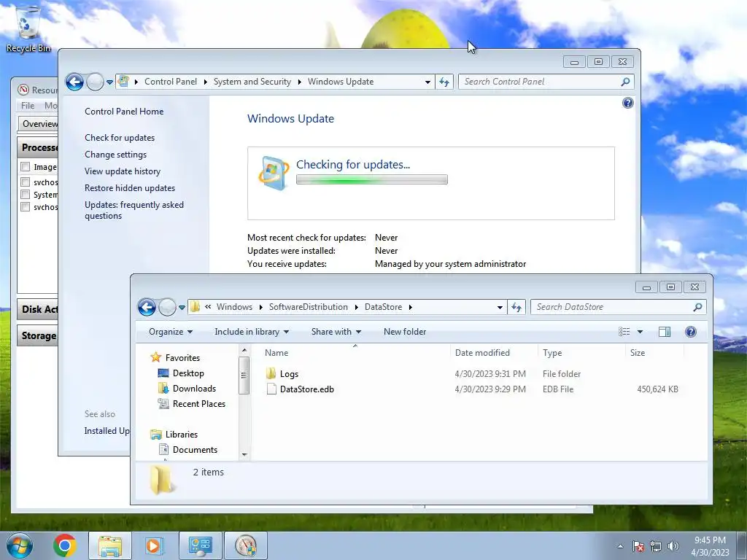This screenshot has width=747, height=560.
Task: Open explorer help question-mark icon
Action: (691, 332)
